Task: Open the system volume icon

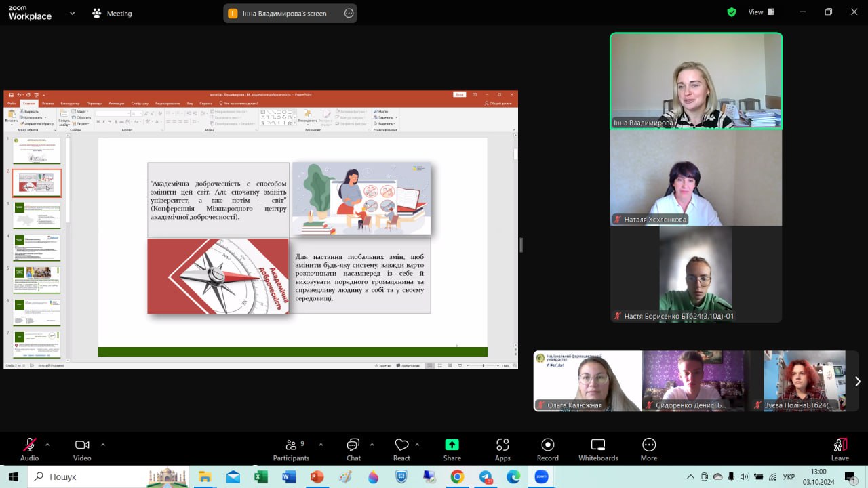Action: click(x=745, y=476)
